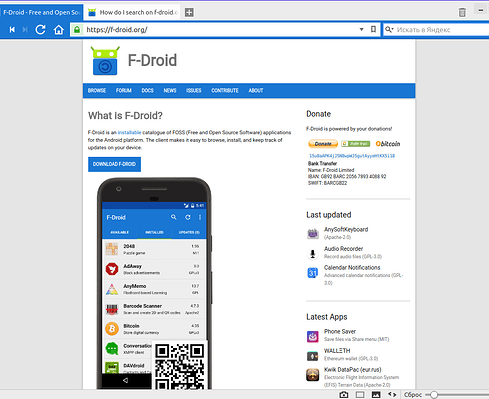Viewport: 489px width, 399px height.
Task: Open the ABOUT menu item
Action: (256, 91)
